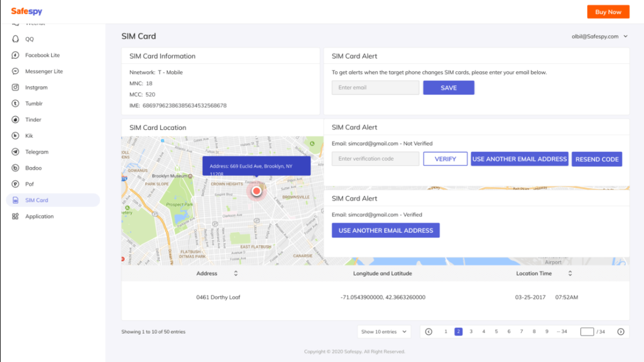
Task: Open the Show 10 entries dropdown
Action: (x=384, y=332)
